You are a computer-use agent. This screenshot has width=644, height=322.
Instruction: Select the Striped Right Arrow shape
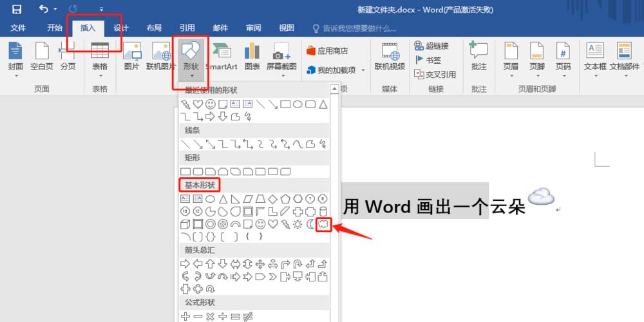235,276
